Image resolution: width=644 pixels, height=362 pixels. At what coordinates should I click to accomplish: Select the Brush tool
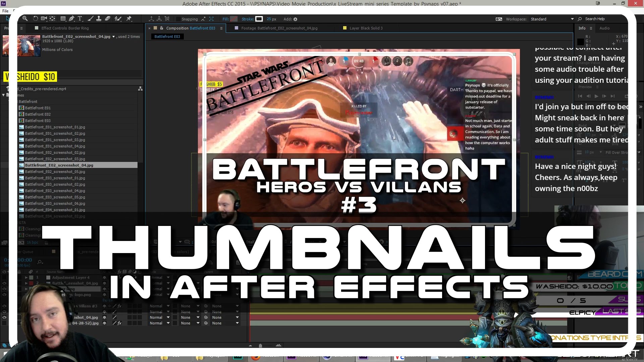click(90, 19)
